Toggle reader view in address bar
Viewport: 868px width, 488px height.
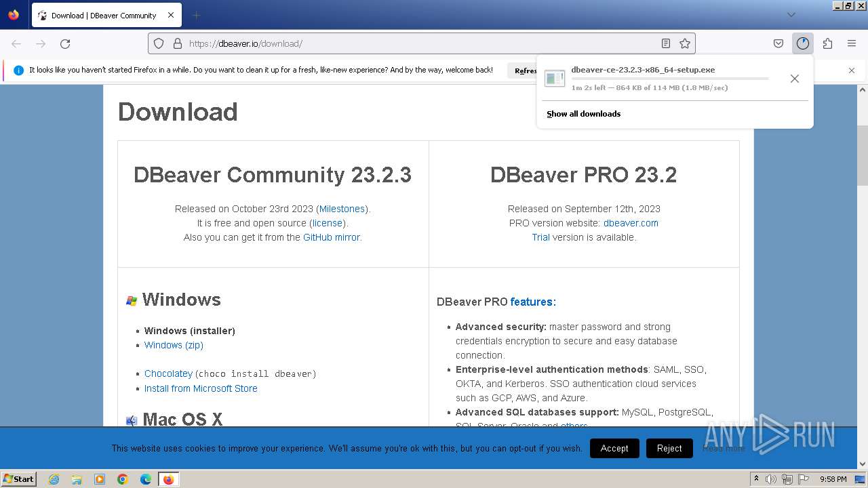(x=666, y=43)
